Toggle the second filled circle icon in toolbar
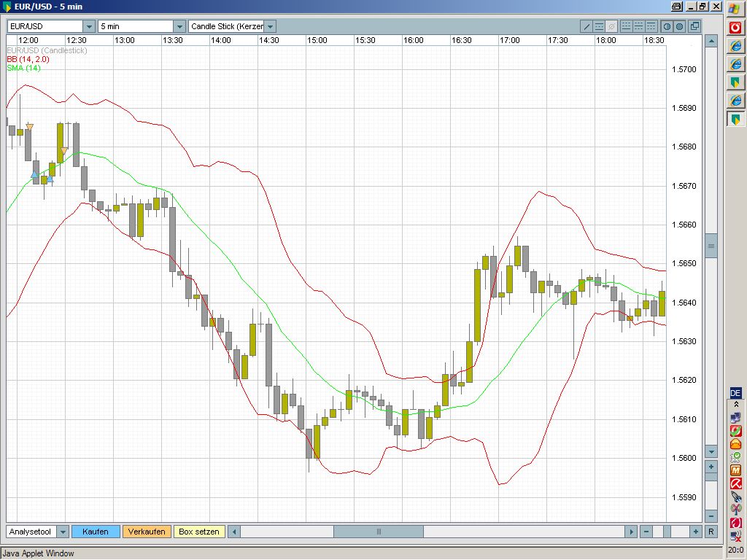This screenshot has height=560, width=747. [679, 26]
